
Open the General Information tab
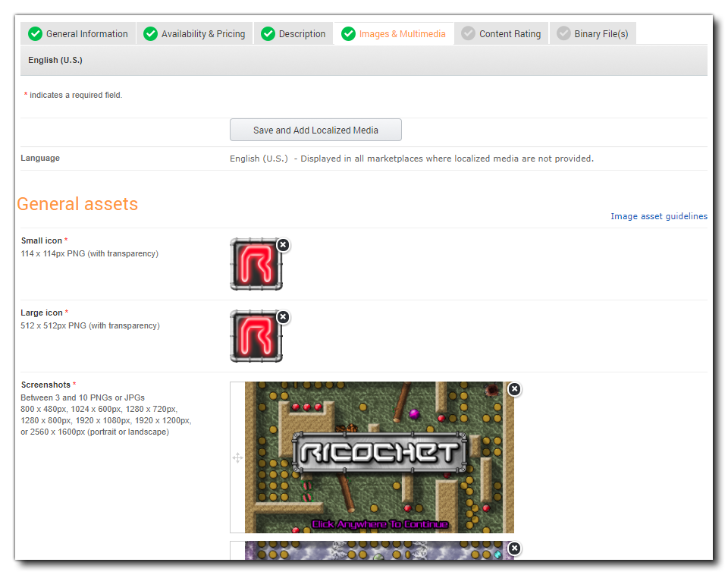[x=78, y=33]
